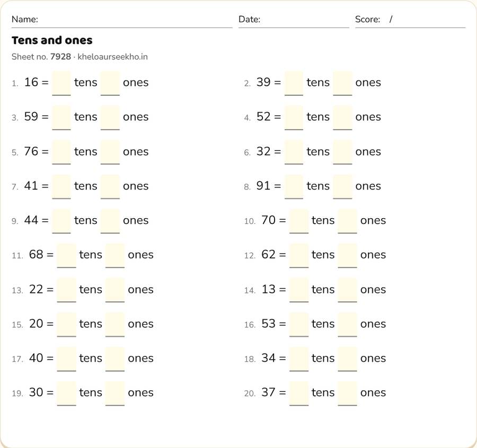Viewport: 477px width, 448px height.
Task: Click the ones box for 22
Action: (x=115, y=290)
